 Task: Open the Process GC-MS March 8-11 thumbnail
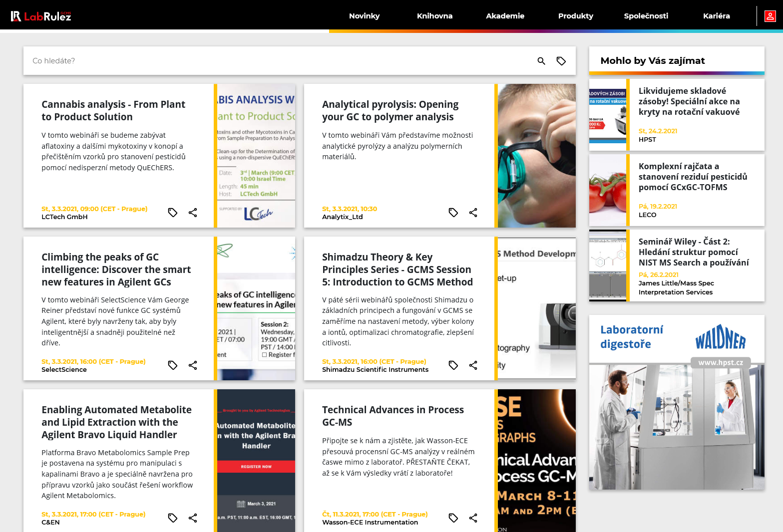[x=537, y=461]
